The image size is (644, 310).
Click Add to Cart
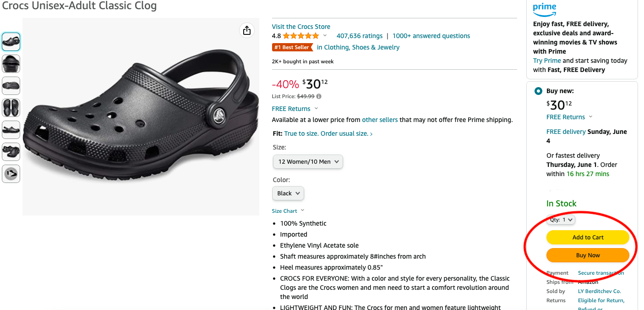(588, 237)
